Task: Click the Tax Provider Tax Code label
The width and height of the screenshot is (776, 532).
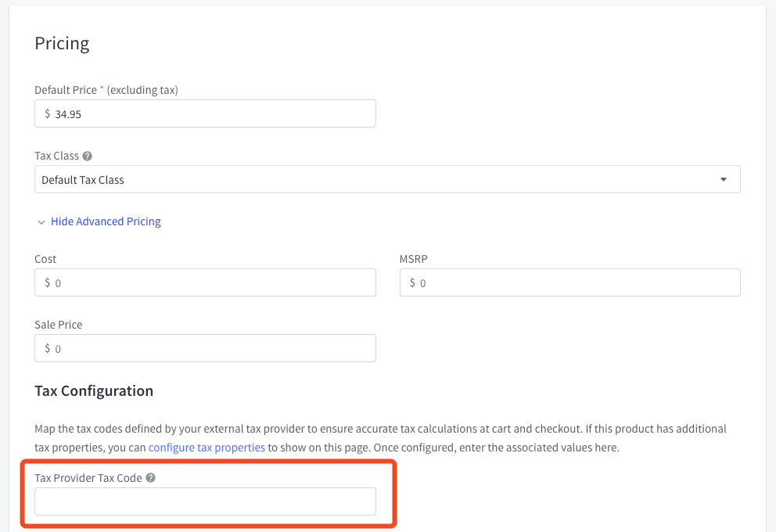Action: click(88, 478)
